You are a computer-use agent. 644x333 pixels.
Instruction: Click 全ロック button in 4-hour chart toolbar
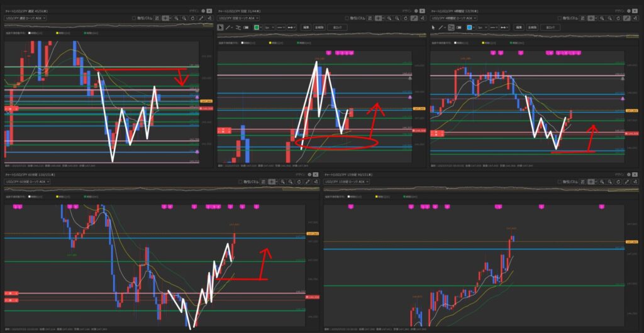[550, 27]
